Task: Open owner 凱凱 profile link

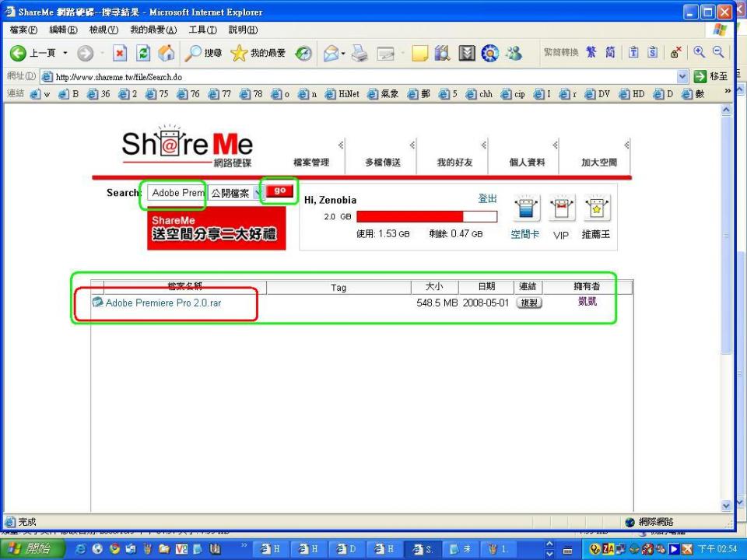Action: point(587,302)
